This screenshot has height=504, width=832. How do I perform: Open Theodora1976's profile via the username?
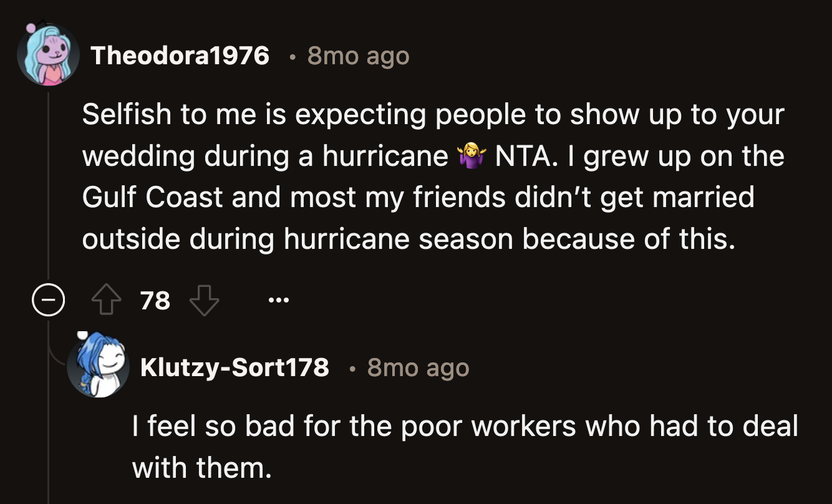click(x=180, y=56)
